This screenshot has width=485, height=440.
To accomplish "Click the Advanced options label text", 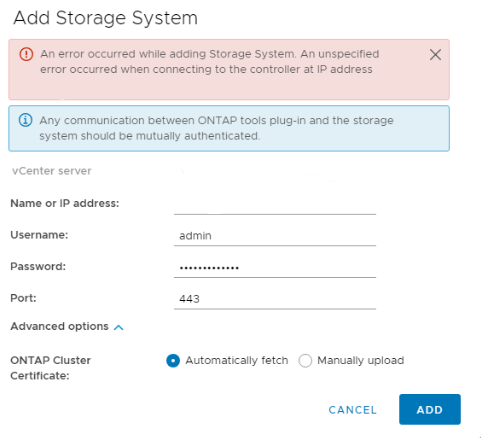I will [60, 326].
